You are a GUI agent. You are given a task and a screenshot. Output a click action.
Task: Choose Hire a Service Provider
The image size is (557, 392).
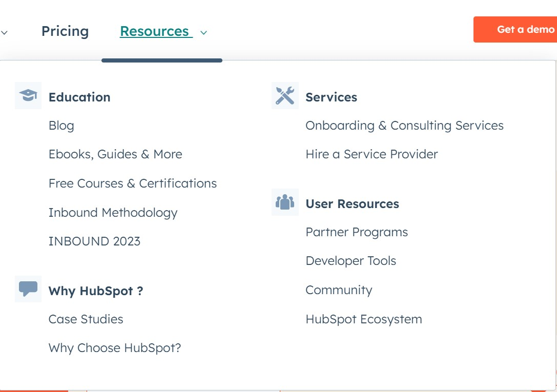(372, 154)
